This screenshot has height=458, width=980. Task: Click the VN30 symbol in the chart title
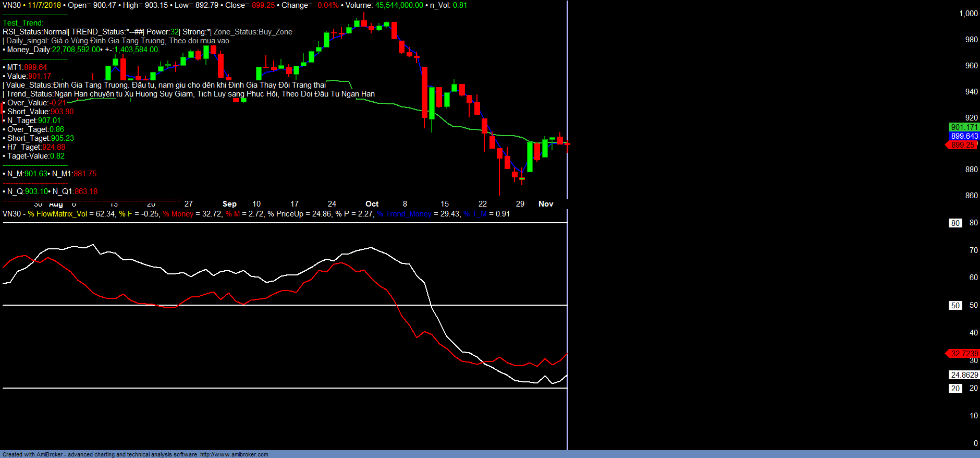[x=11, y=5]
